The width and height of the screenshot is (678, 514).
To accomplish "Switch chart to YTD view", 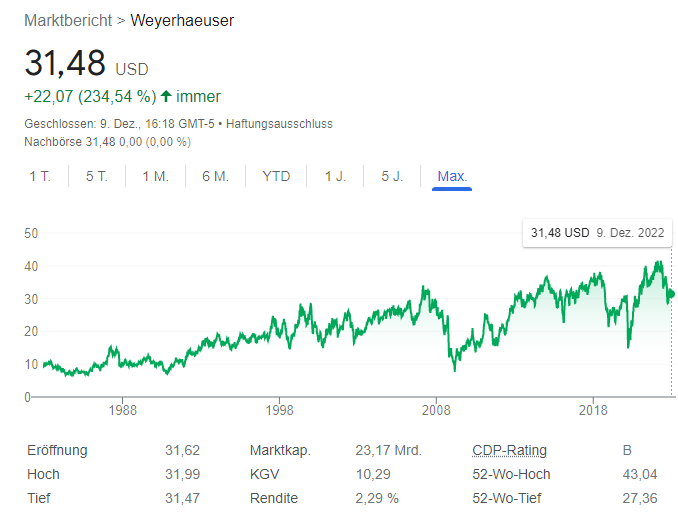I will pyautogui.click(x=276, y=176).
